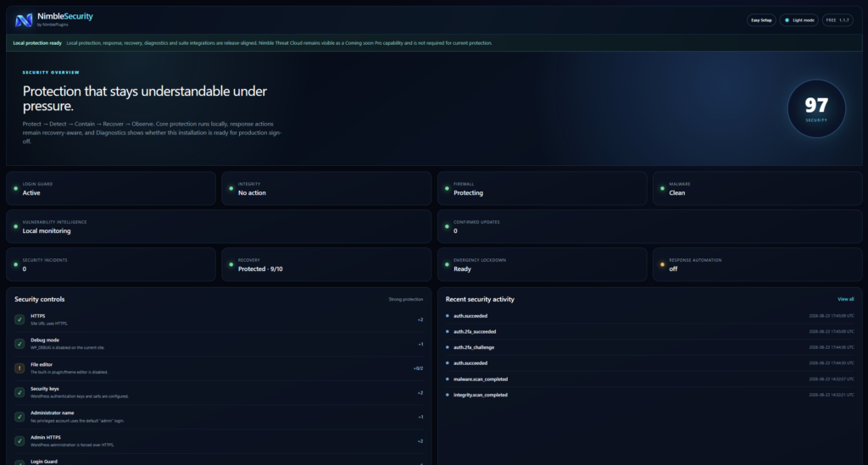
Task: Click the File editor +0/2 score
Action: point(418,368)
